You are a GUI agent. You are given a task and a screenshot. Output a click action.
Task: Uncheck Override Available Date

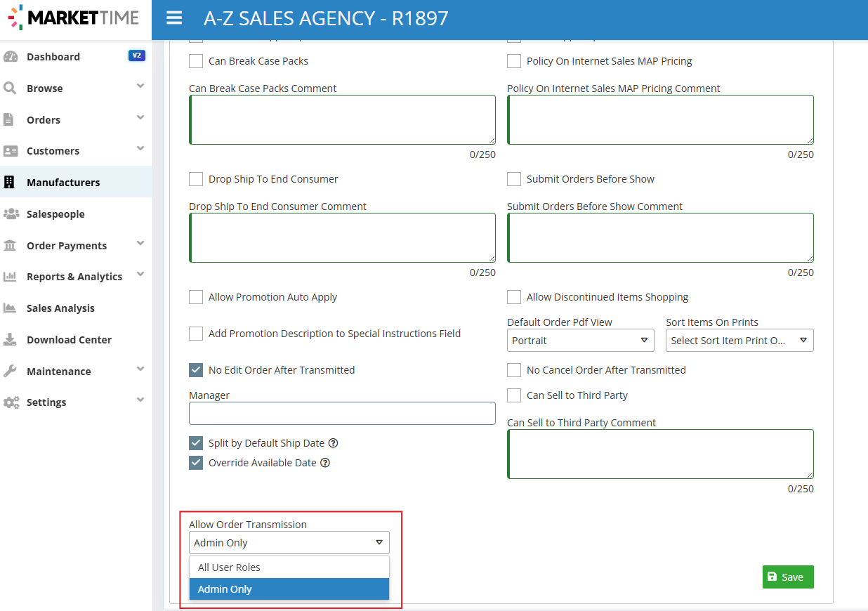click(196, 463)
